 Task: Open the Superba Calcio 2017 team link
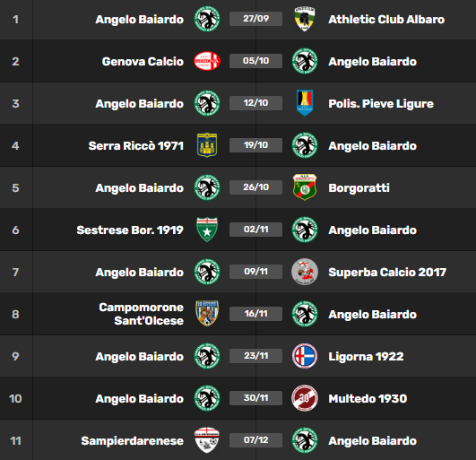pyautogui.click(x=387, y=272)
